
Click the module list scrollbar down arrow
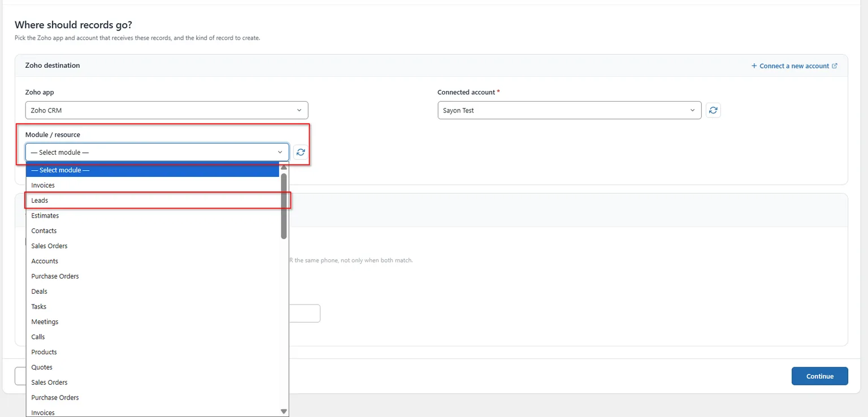click(284, 412)
